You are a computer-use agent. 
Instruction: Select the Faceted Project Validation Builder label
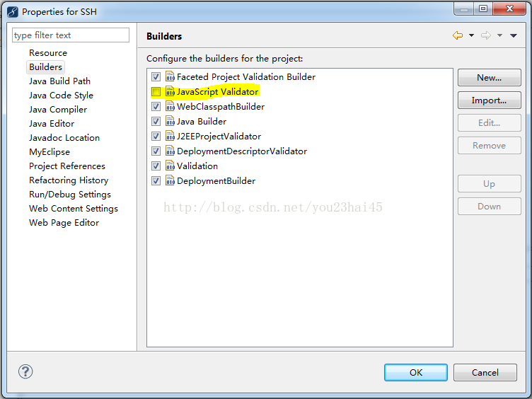(x=246, y=76)
